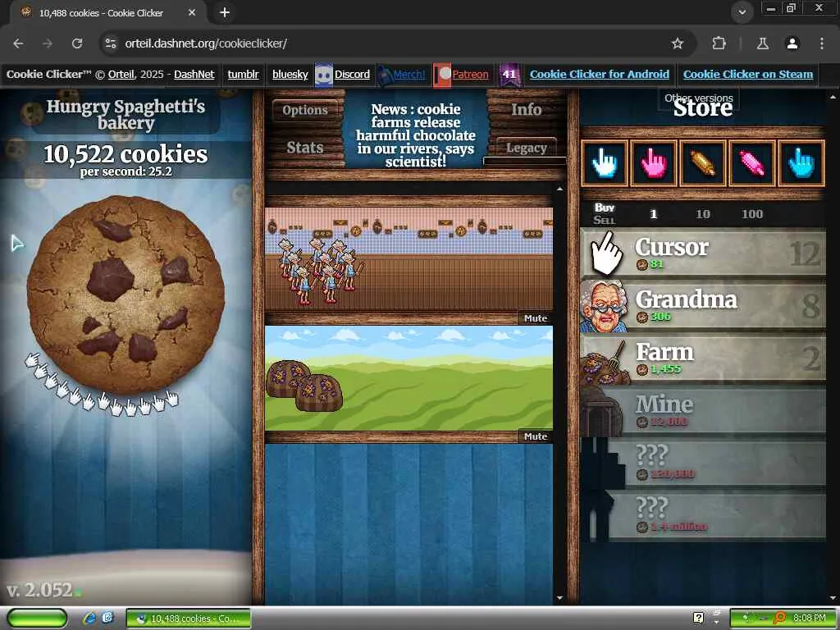Click the Discord logo icon

coord(323,75)
